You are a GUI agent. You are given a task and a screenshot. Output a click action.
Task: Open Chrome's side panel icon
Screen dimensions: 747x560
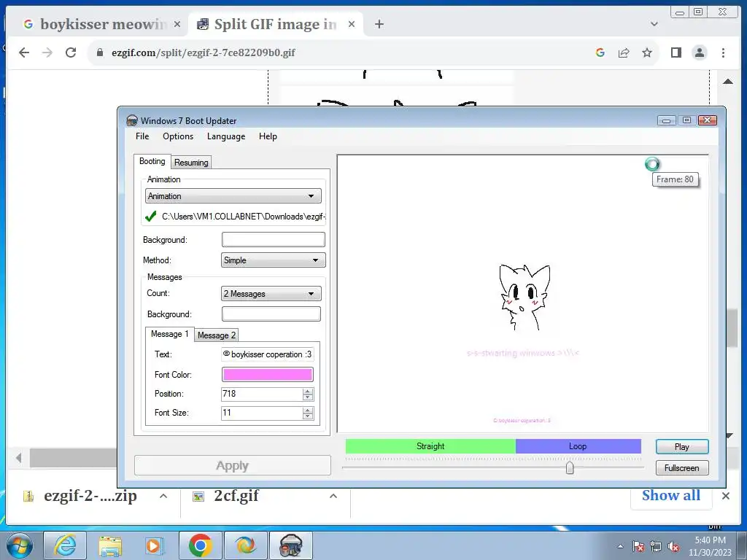676,52
